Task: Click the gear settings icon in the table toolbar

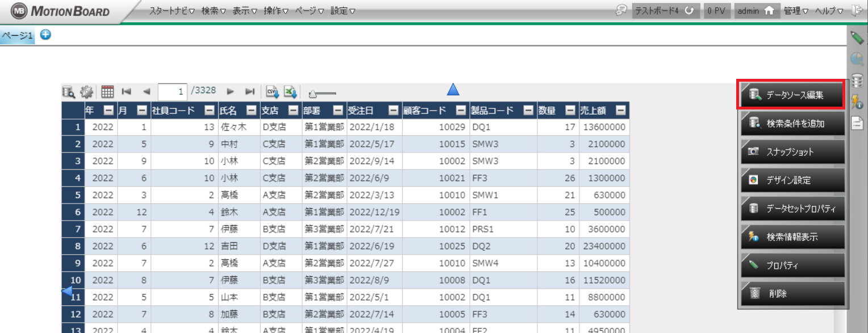Action: coord(86,91)
